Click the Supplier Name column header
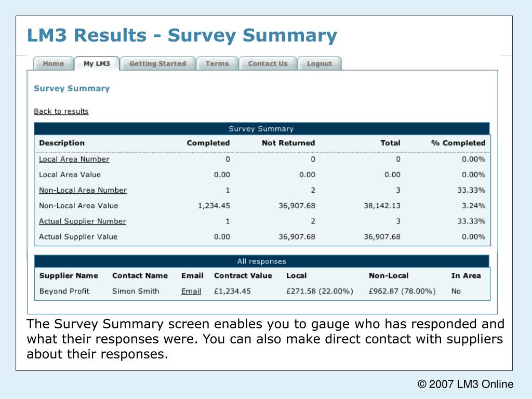 click(69, 275)
